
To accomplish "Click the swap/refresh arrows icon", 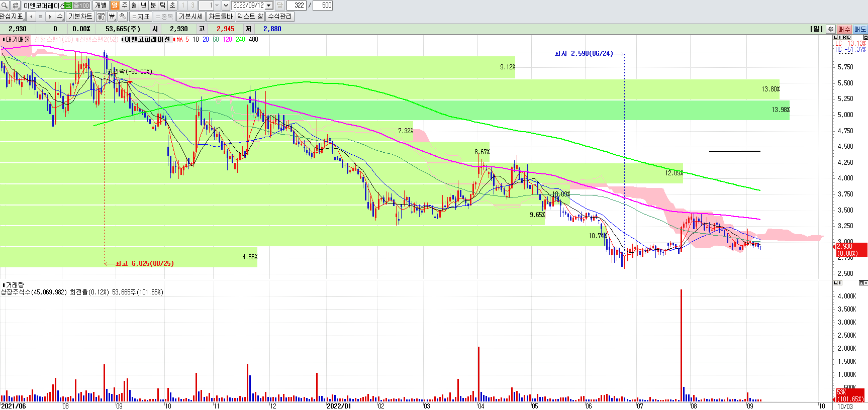I will (16, 5).
